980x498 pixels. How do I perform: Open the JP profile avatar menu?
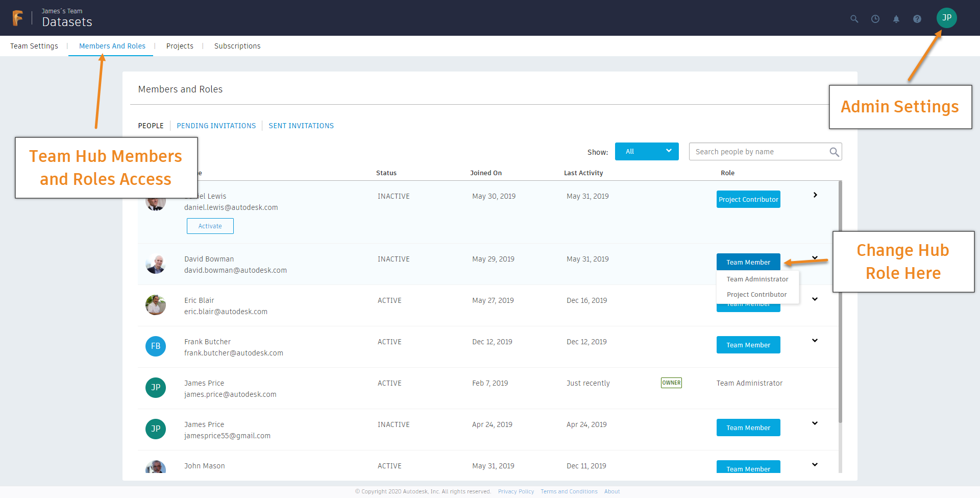946,18
